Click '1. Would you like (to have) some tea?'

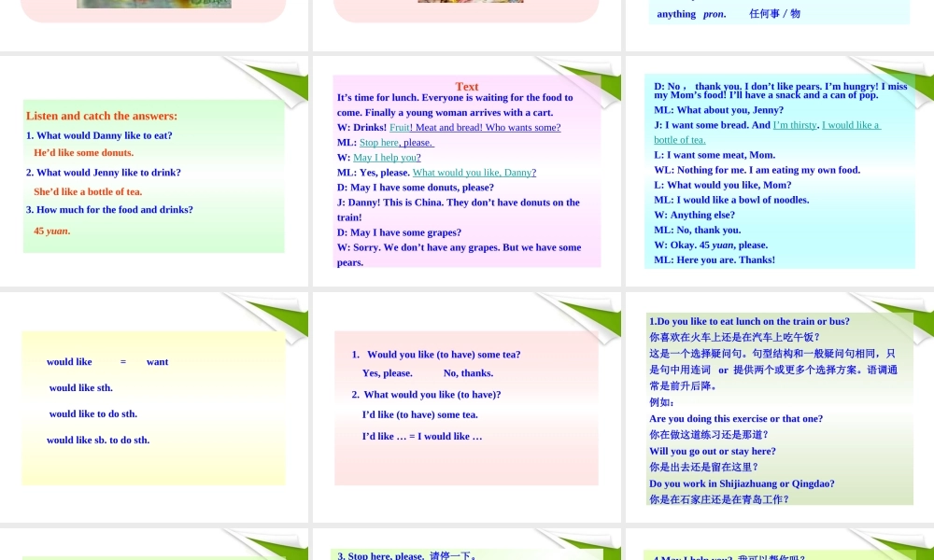436,355
